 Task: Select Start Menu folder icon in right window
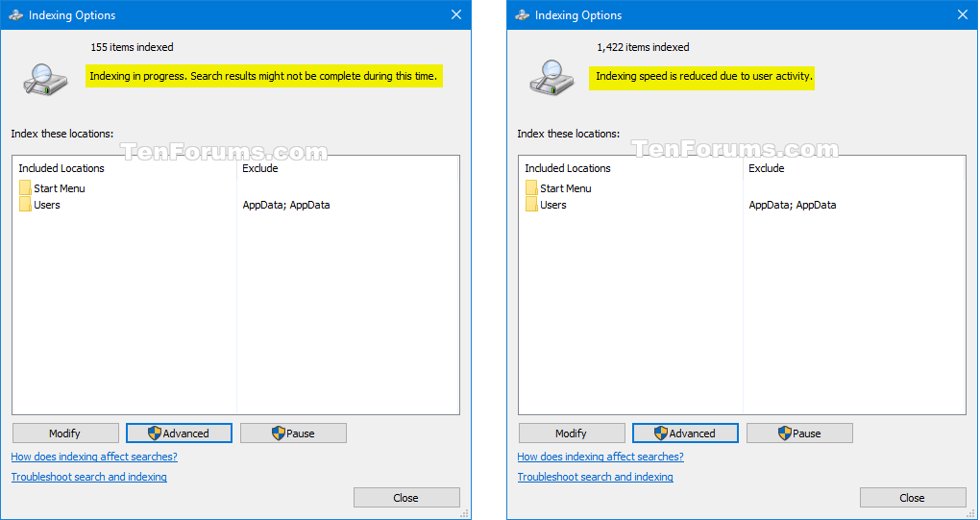531,187
